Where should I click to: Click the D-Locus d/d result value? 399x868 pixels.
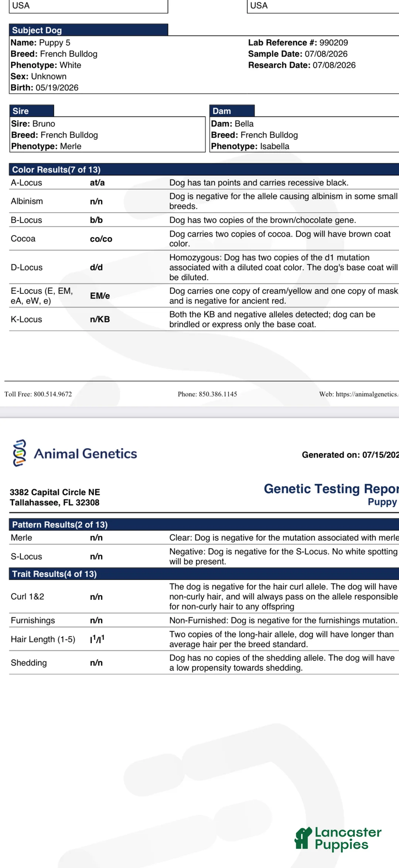tap(96, 267)
